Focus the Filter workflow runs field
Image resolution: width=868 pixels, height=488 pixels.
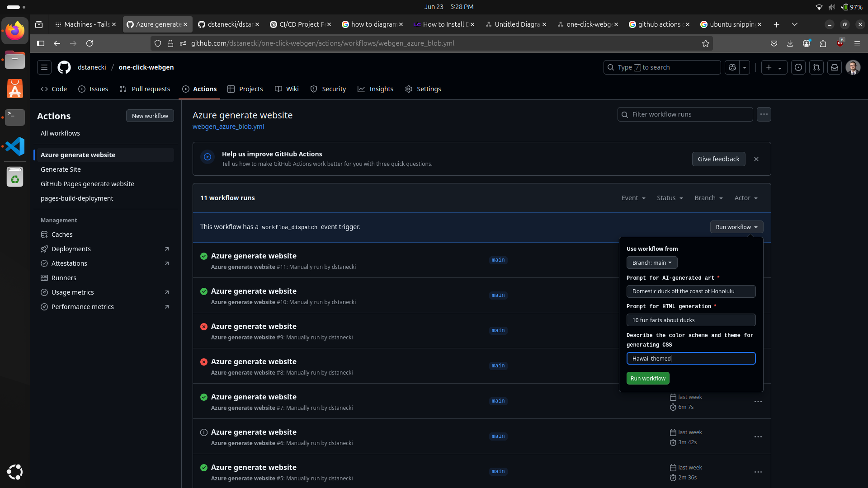coord(685,114)
